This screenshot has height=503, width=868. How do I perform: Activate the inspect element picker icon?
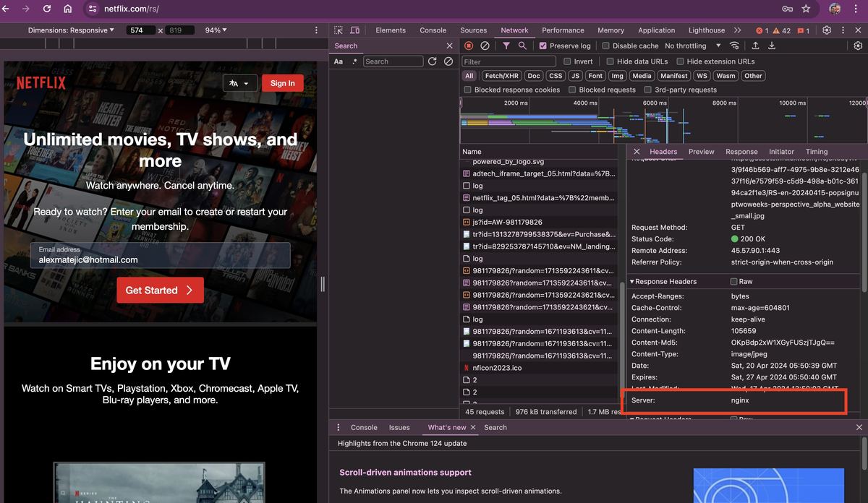point(339,30)
